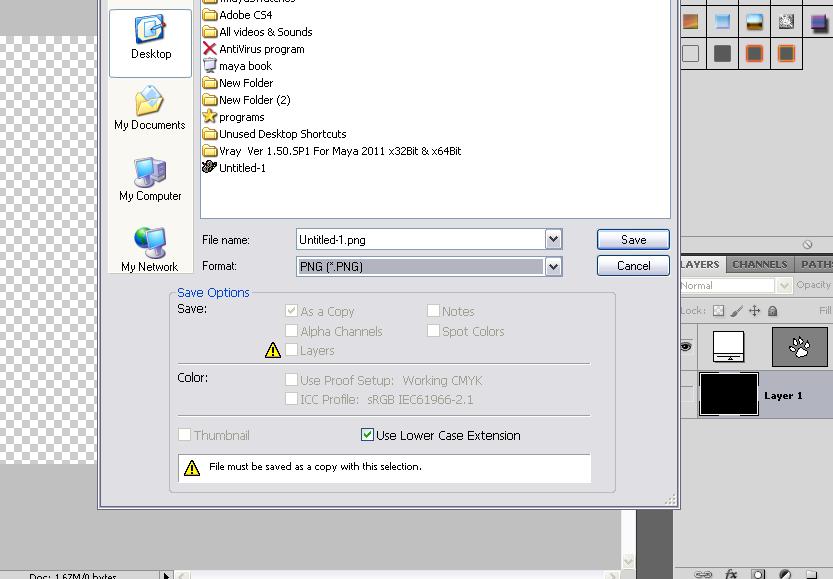The height and width of the screenshot is (579, 833).
Task: Toggle the As a Copy checkbox
Action: click(291, 311)
